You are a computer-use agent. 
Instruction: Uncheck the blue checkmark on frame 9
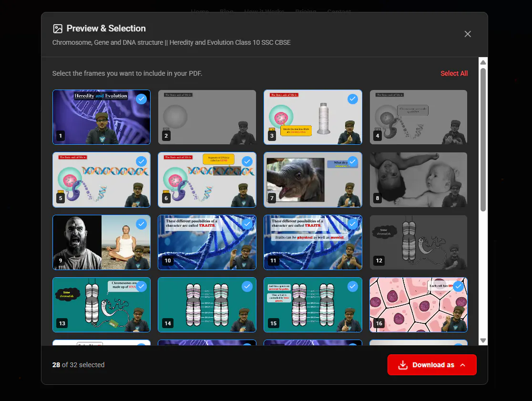pos(141,224)
